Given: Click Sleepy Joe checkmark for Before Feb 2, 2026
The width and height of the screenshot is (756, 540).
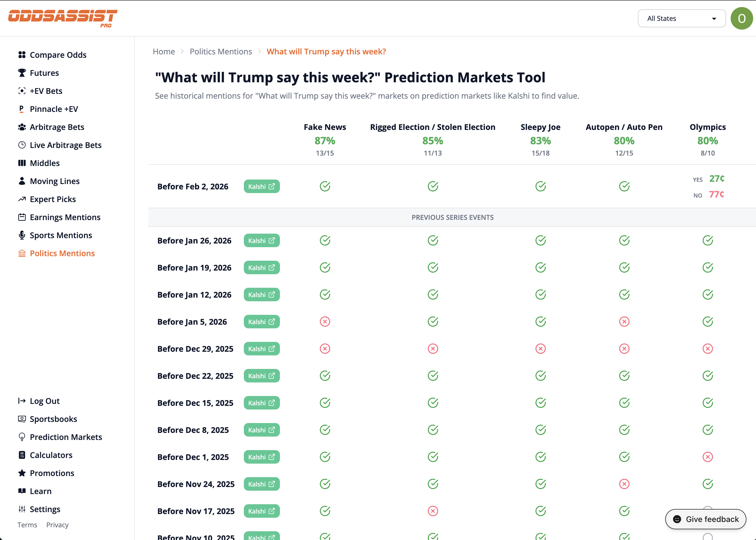Looking at the screenshot, I should click(540, 186).
